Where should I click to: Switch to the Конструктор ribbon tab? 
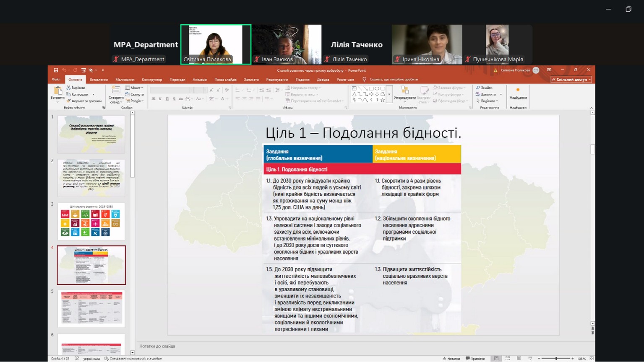(x=152, y=80)
